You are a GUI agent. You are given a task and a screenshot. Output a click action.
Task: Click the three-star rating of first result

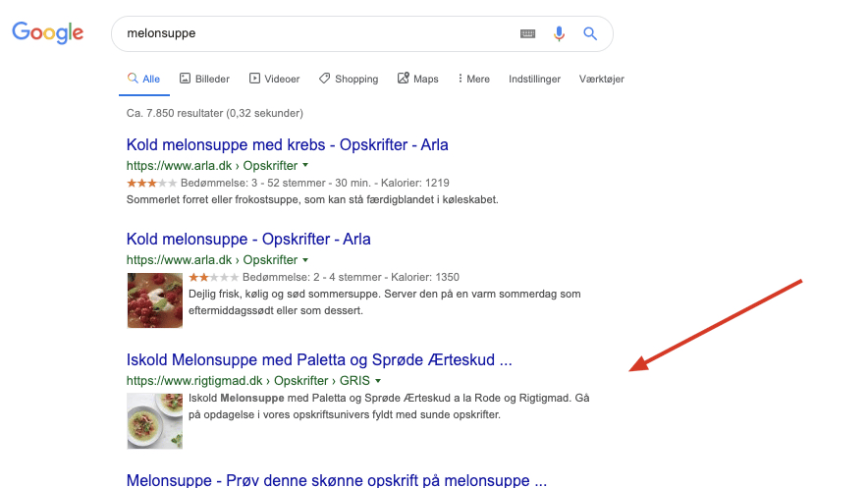151,183
